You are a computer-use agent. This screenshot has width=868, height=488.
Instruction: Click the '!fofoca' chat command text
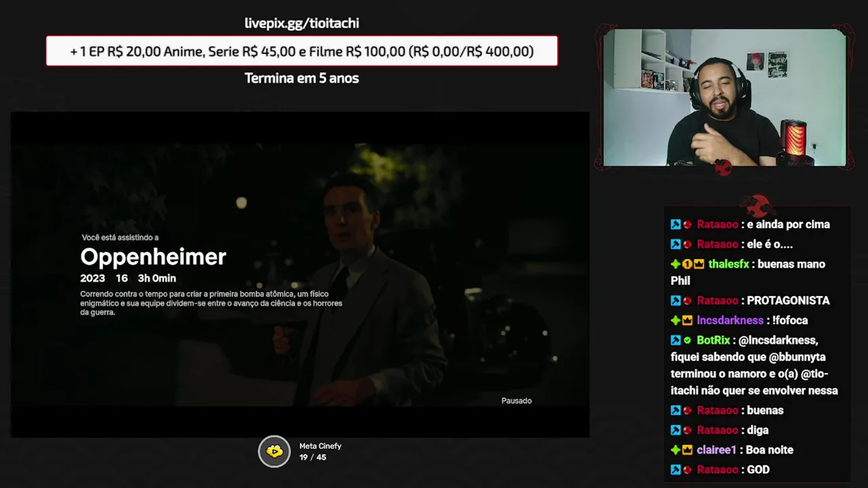tap(789, 320)
